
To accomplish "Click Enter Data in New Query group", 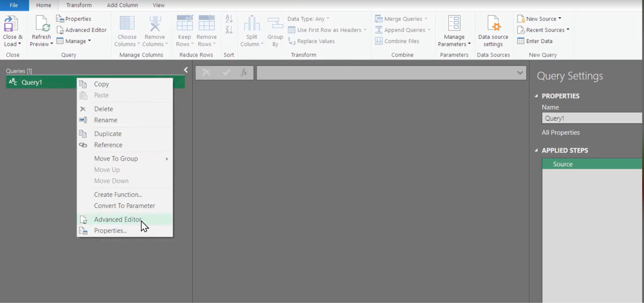I will (535, 41).
